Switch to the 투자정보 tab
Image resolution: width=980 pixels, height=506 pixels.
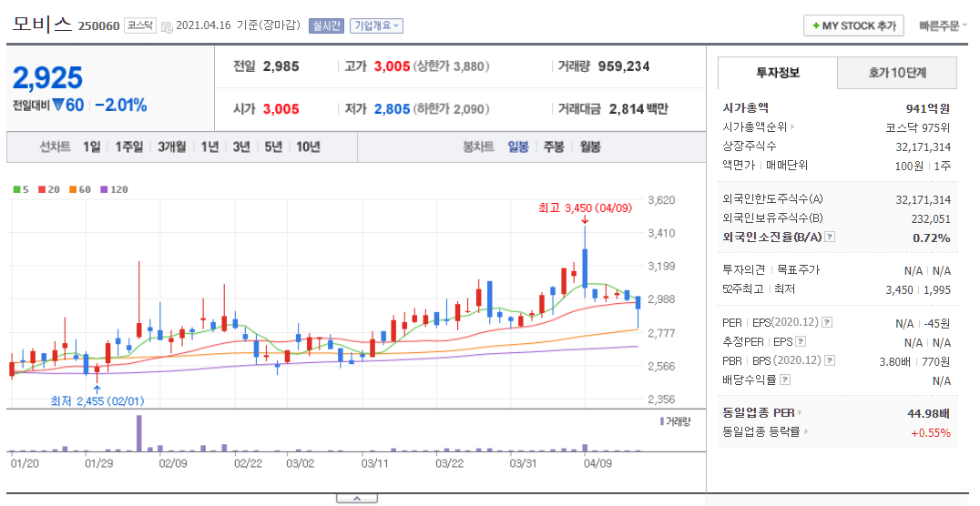coord(778,73)
